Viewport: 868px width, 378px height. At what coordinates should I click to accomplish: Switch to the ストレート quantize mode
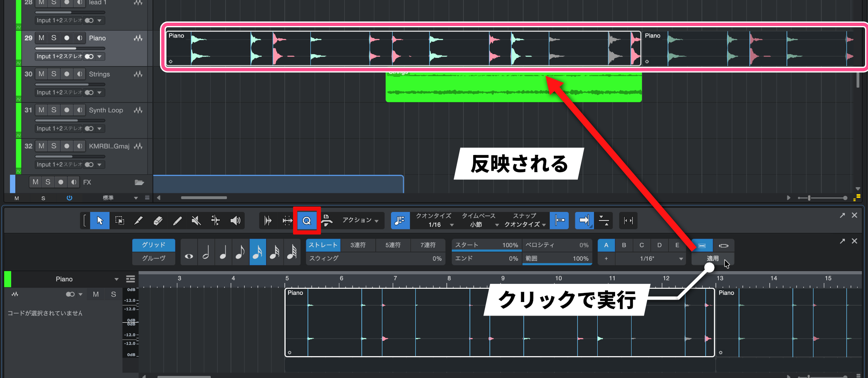(322, 245)
